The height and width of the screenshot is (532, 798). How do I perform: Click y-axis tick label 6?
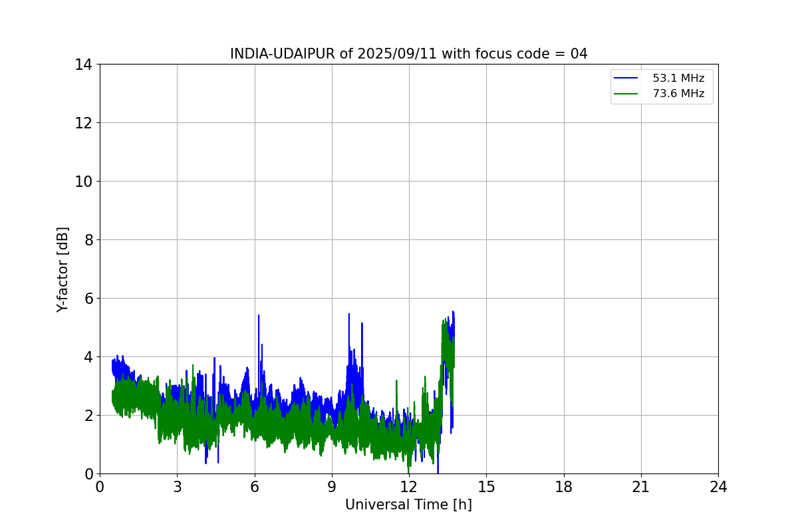tap(88, 299)
